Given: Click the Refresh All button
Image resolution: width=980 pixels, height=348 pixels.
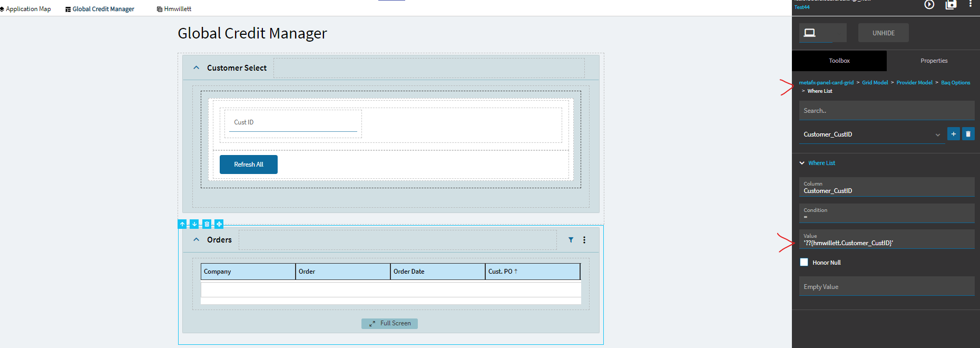Looking at the screenshot, I should point(249,165).
